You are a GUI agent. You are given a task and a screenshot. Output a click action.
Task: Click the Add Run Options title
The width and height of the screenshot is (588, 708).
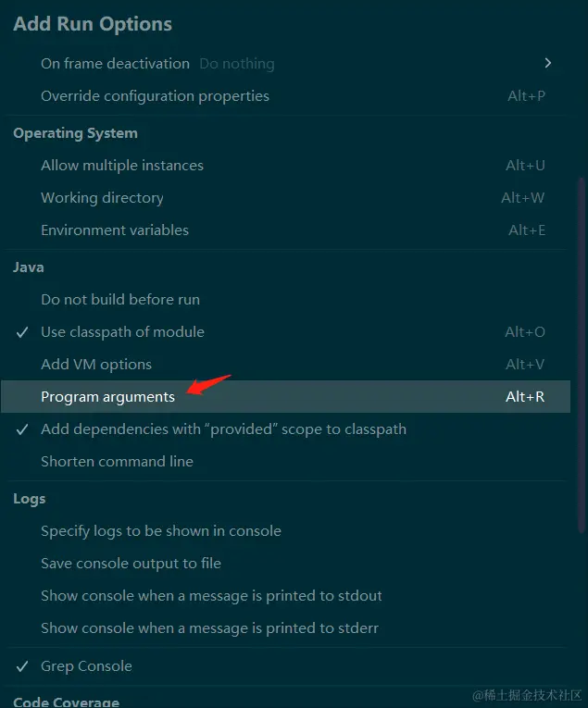coord(93,24)
